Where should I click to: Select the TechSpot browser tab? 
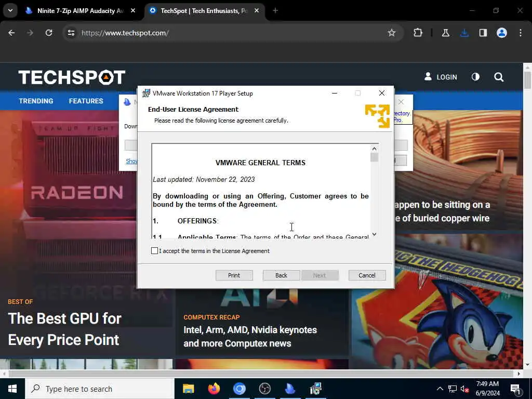point(204,11)
